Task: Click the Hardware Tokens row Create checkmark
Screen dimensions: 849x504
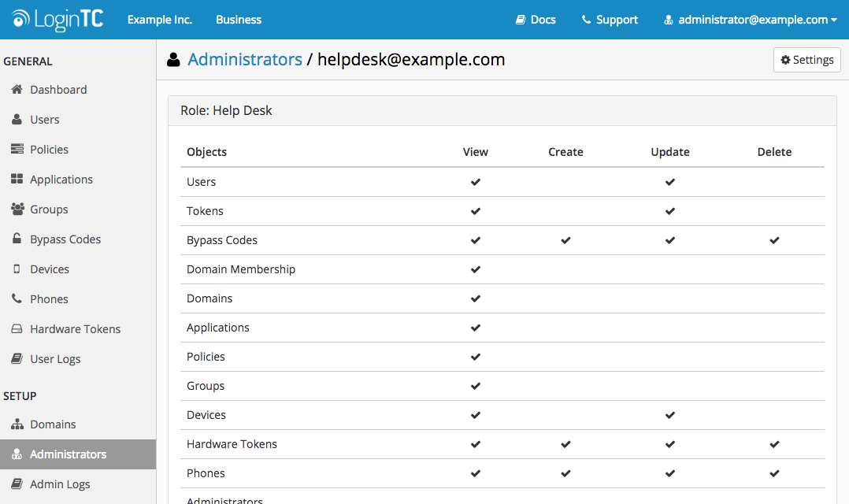Action: (x=565, y=444)
